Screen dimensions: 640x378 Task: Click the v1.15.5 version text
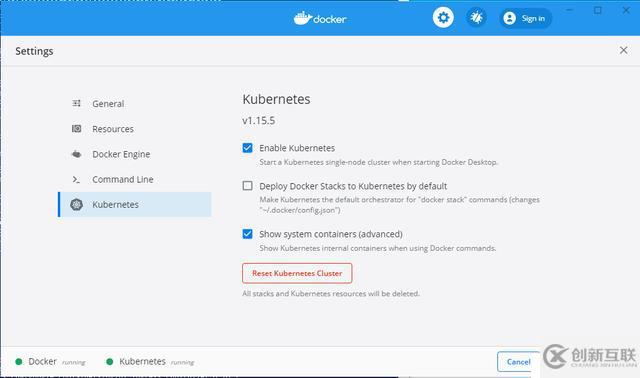tap(258, 121)
